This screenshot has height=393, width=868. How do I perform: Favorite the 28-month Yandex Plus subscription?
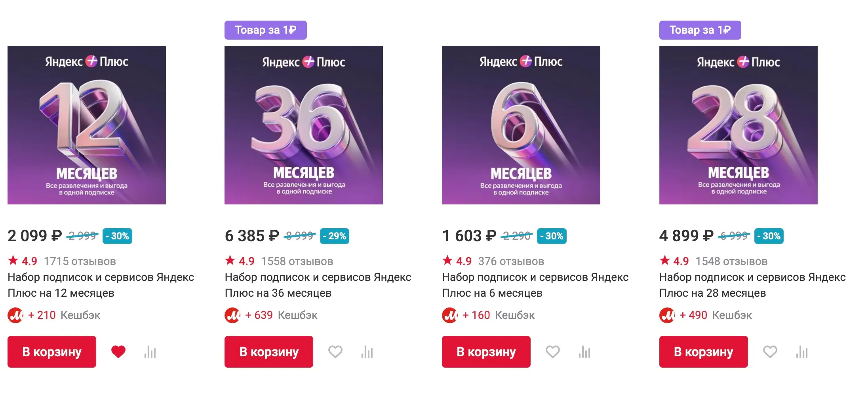point(770,352)
